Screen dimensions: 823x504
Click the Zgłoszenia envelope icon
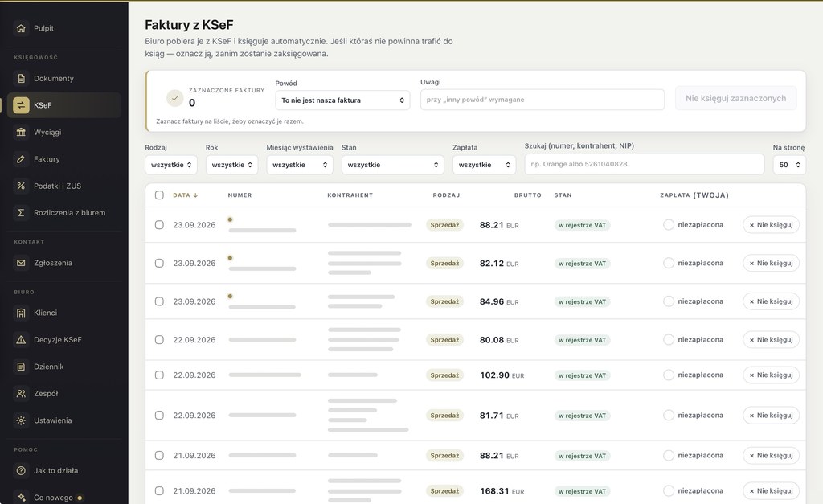[x=21, y=263]
